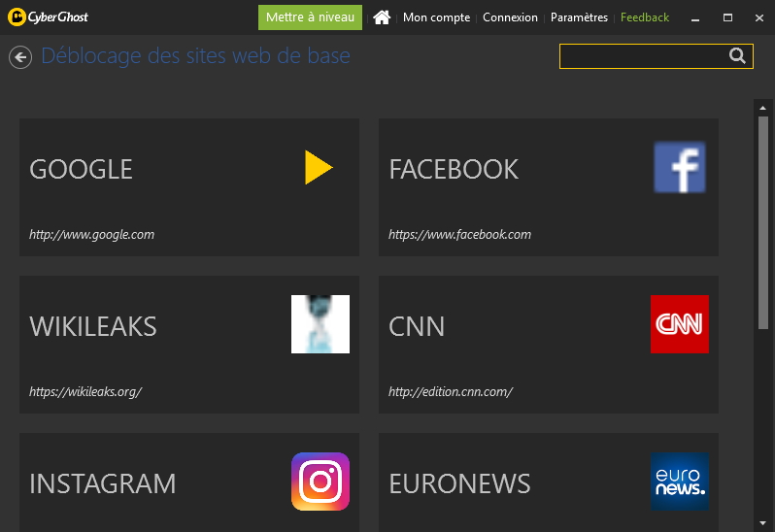
Task: Click the Google play arrow icon
Action: [319, 167]
